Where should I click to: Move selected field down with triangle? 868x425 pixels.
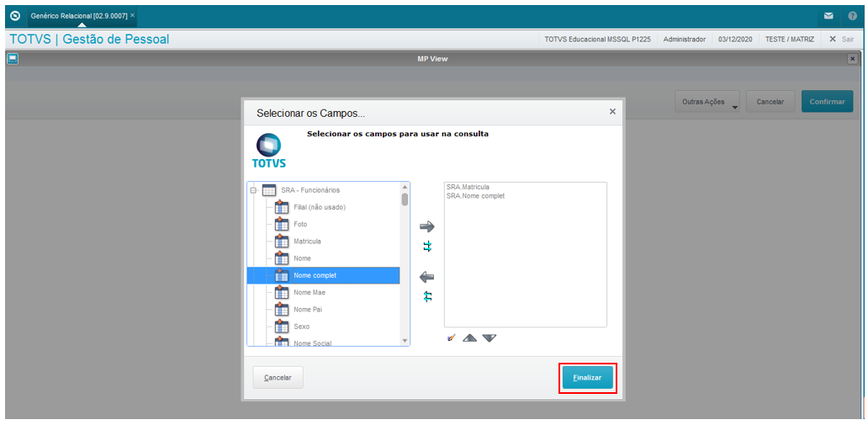[x=490, y=337]
